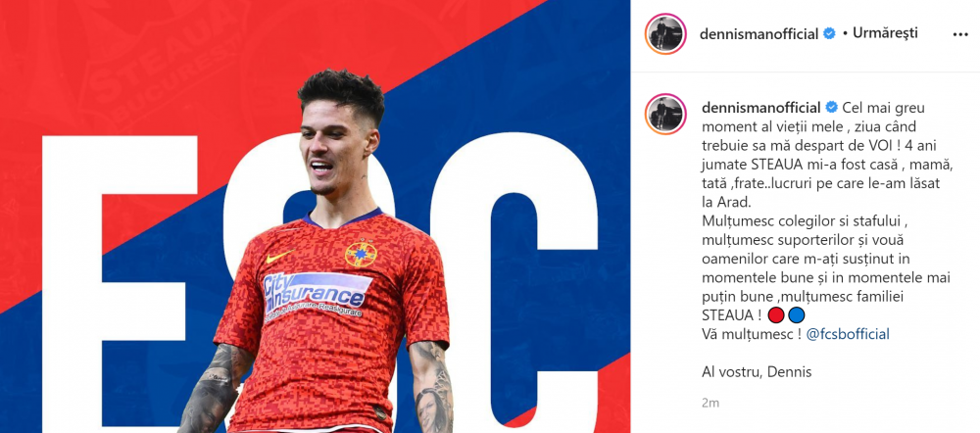Click the 2m timestamp under caption
The image size is (980, 433).
(710, 403)
